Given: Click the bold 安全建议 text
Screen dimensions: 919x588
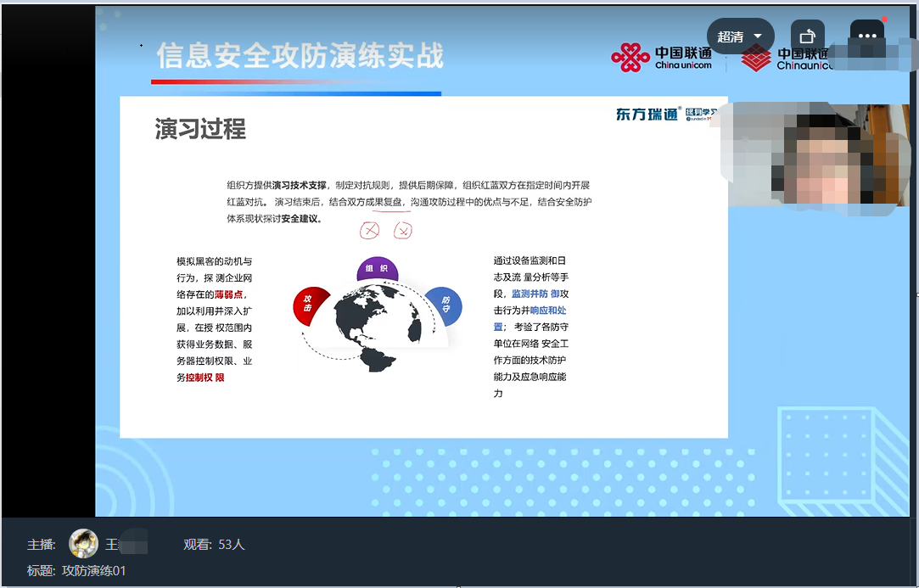Looking at the screenshot, I should tap(300, 219).
